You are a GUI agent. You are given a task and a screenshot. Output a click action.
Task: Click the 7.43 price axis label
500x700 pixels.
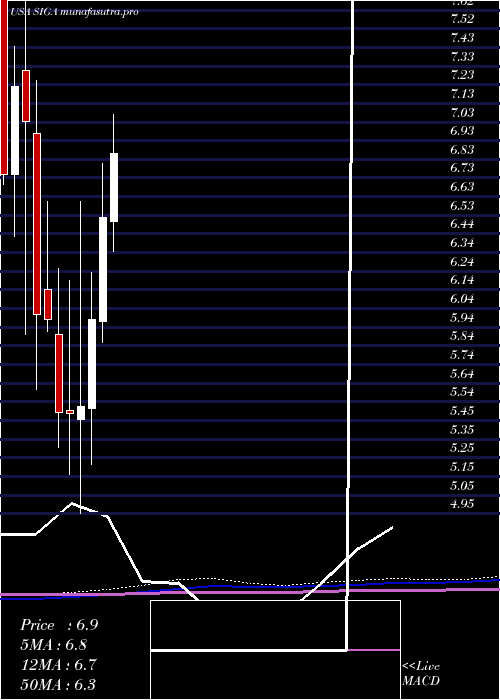462,38
